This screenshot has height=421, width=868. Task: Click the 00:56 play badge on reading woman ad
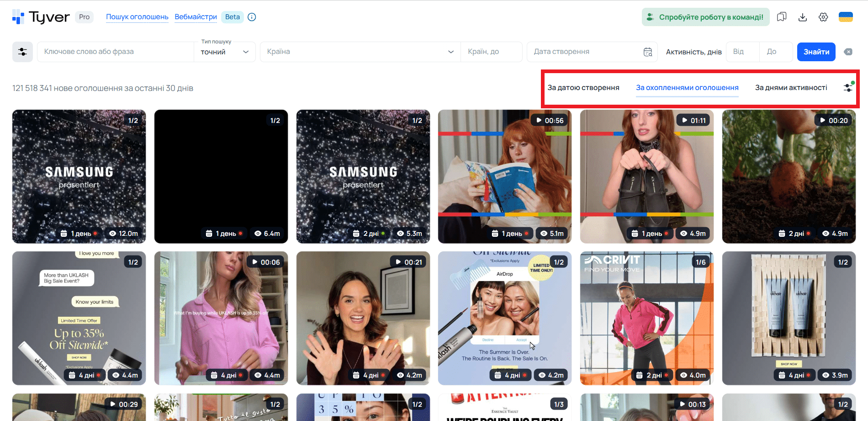[550, 120]
